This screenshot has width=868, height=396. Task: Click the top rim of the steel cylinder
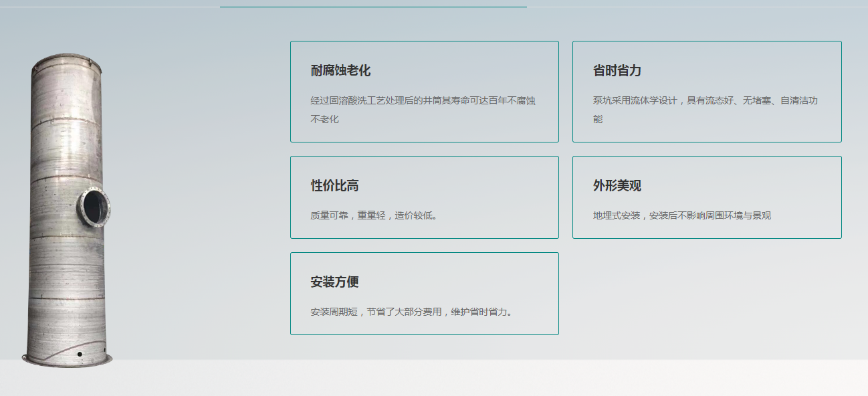tap(66, 61)
